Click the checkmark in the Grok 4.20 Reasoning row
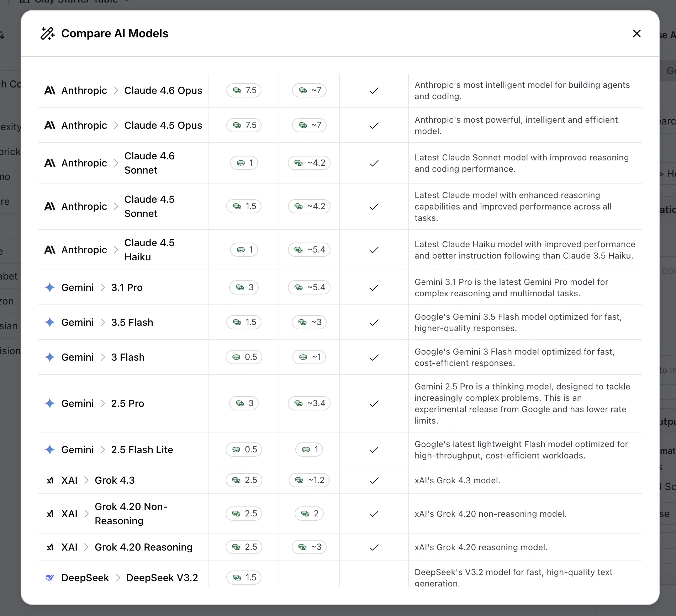The image size is (676, 616). 374,547
